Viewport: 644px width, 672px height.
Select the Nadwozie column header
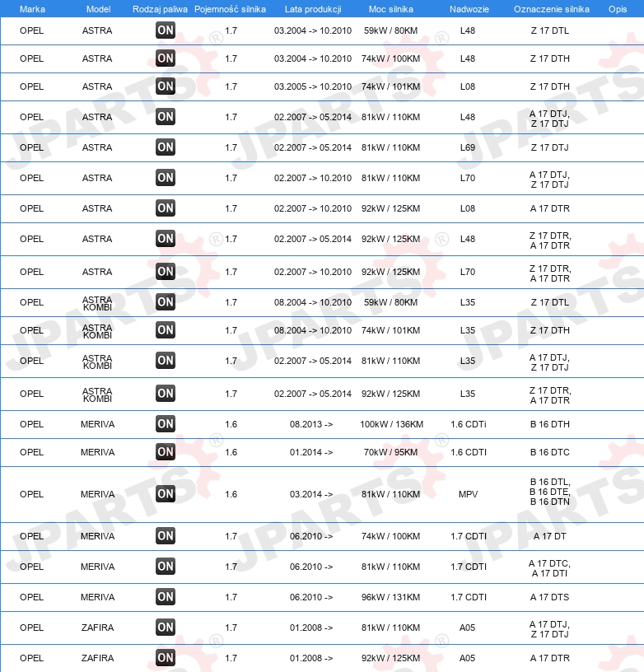click(x=469, y=9)
